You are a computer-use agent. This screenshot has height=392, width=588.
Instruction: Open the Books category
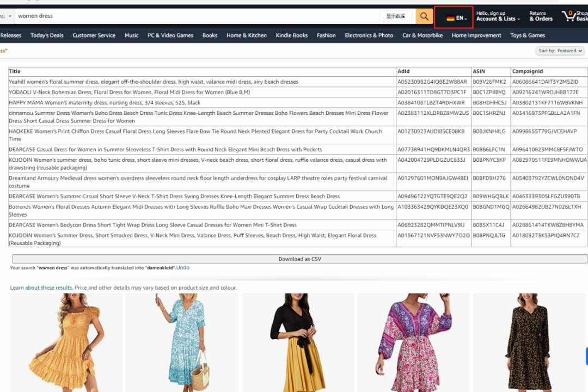coord(210,35)
